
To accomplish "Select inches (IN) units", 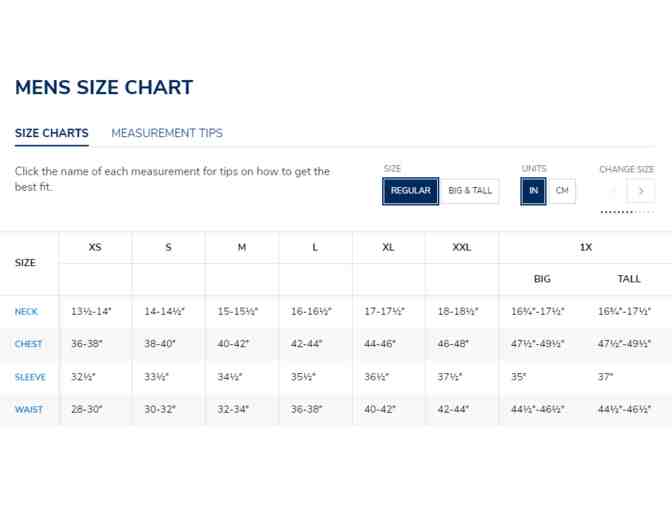I will pyautogui.click(x=533, y=191).
